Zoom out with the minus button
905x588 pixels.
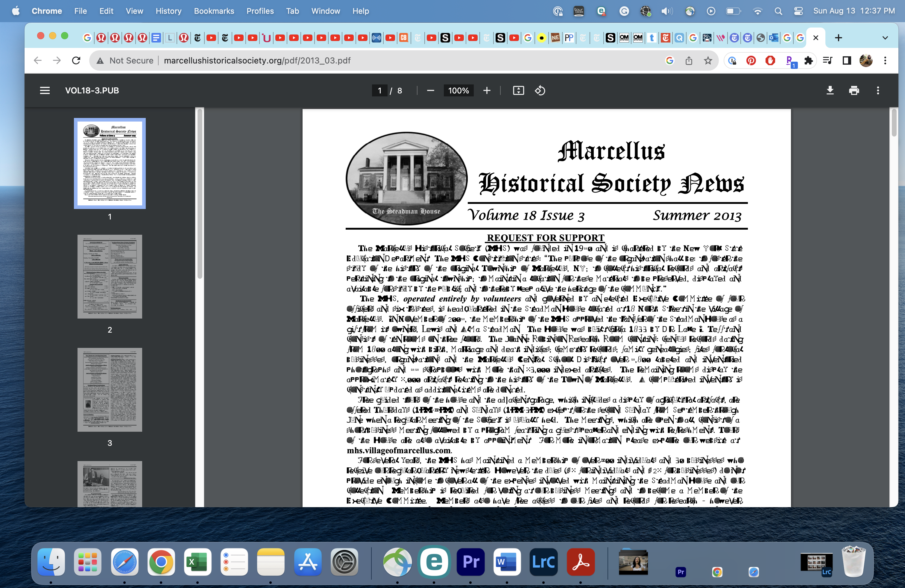pyautogui.click(x=430, y=90)
